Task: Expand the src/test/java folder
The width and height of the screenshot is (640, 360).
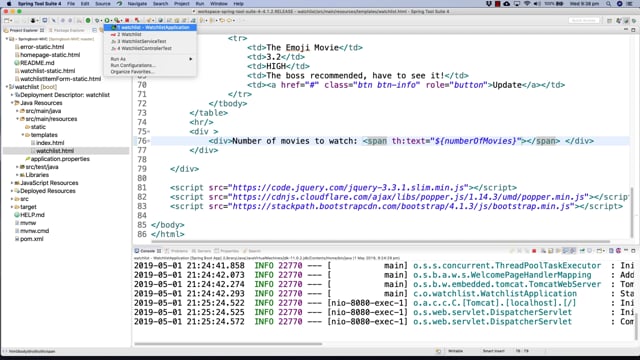Action: 17,167
